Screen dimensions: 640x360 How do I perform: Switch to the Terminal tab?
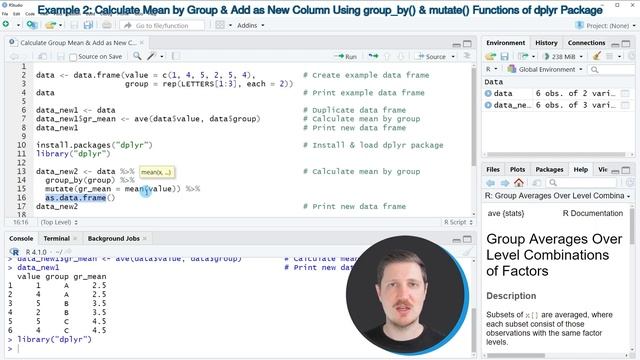[56, 238]
